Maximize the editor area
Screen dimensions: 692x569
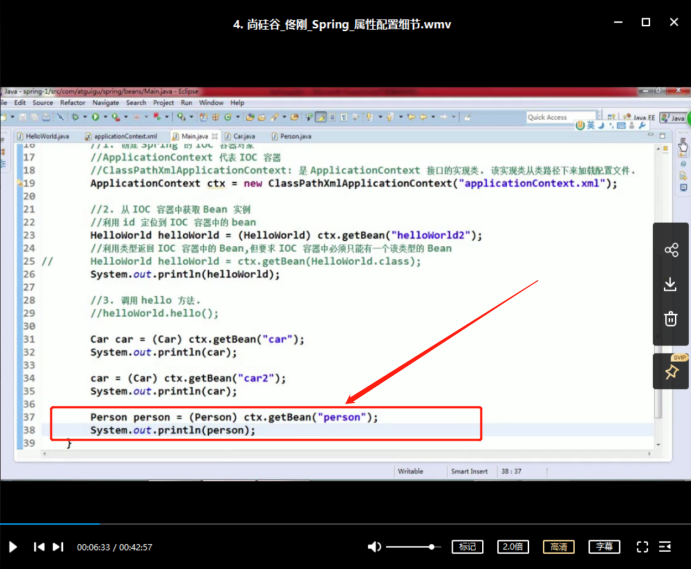point(662,136)
